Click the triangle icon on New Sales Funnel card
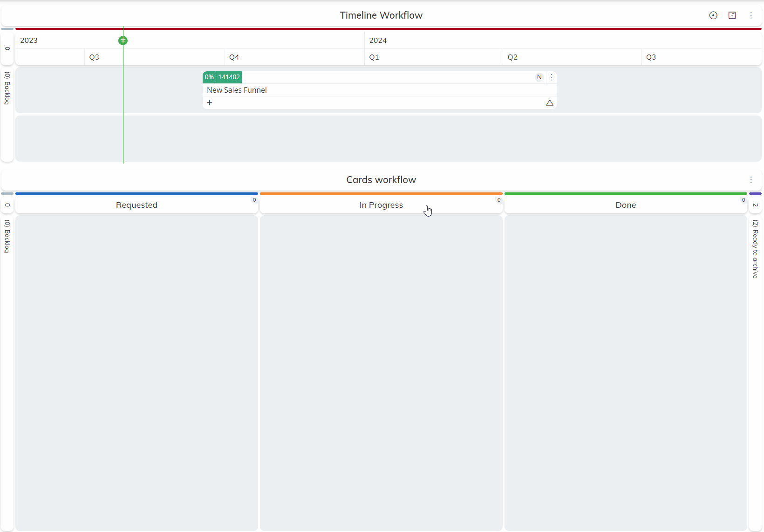This screenshot has width=764, height=532. [x=550, y=103]
